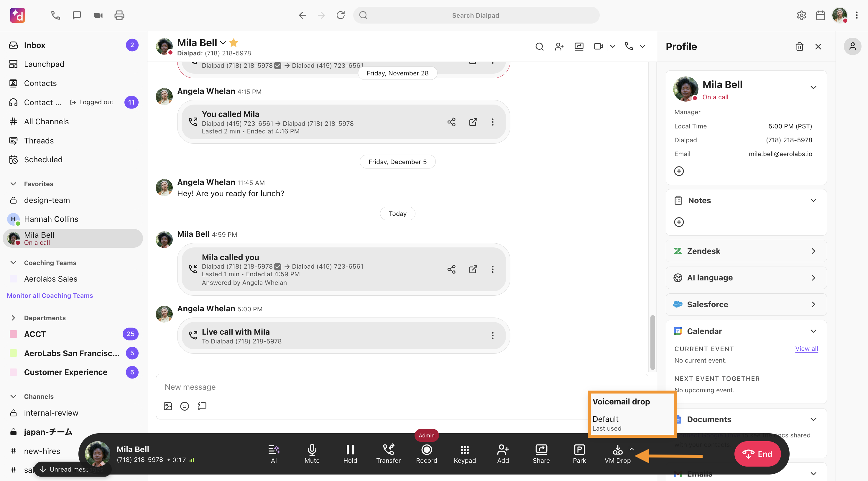Viewport: 868px width, 481px height.
Task: Search within Mila Bell conversation
Action: 540,47
